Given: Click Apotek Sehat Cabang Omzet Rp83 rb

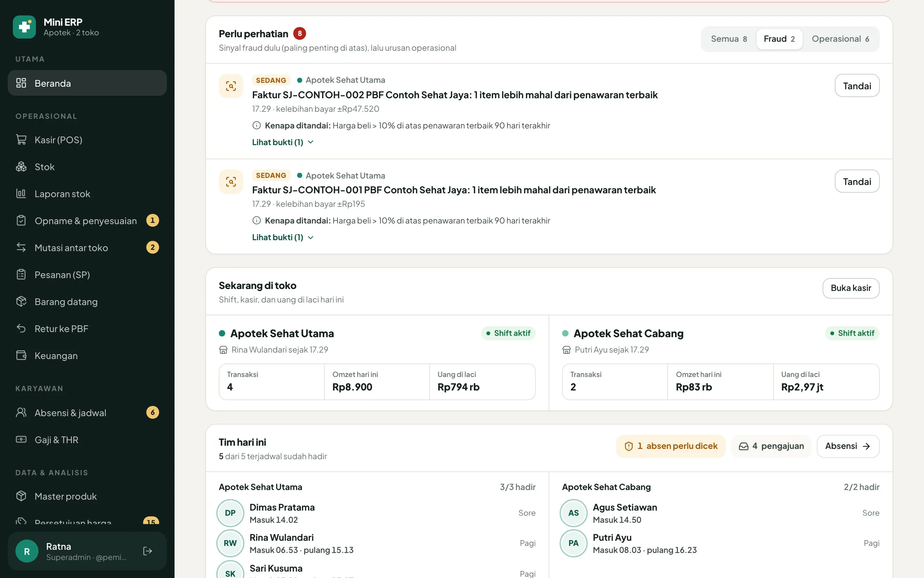Looking at the screenshot, I should point(720,382).
